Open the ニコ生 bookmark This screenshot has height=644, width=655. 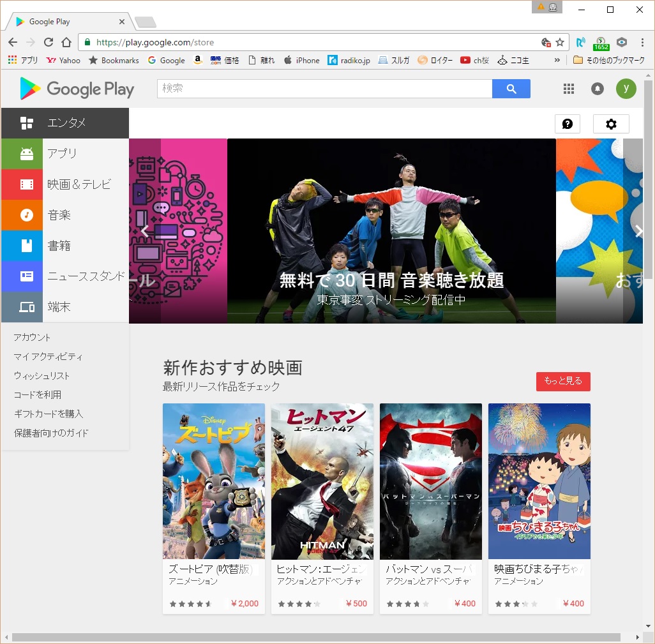point(513,60)
